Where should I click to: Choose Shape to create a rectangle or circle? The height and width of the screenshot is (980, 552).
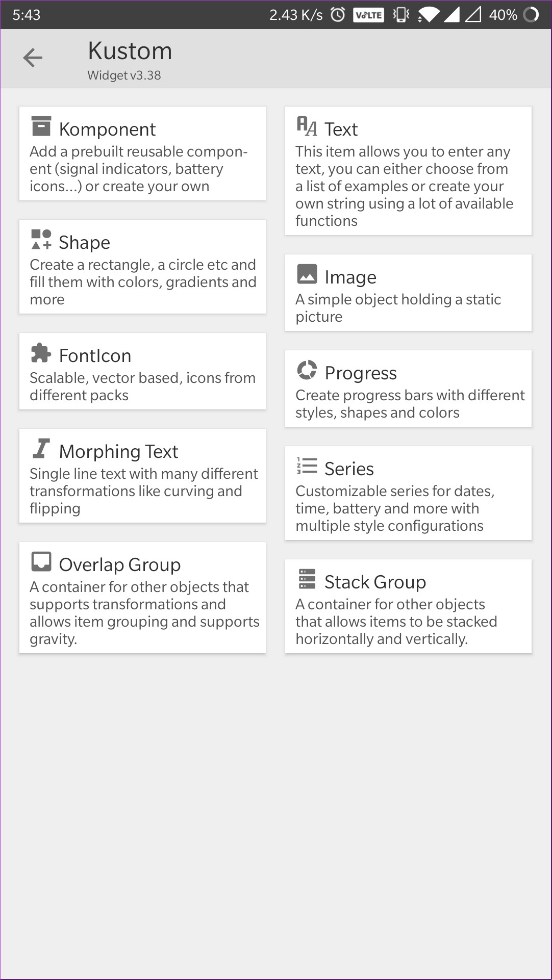point(84,243)
